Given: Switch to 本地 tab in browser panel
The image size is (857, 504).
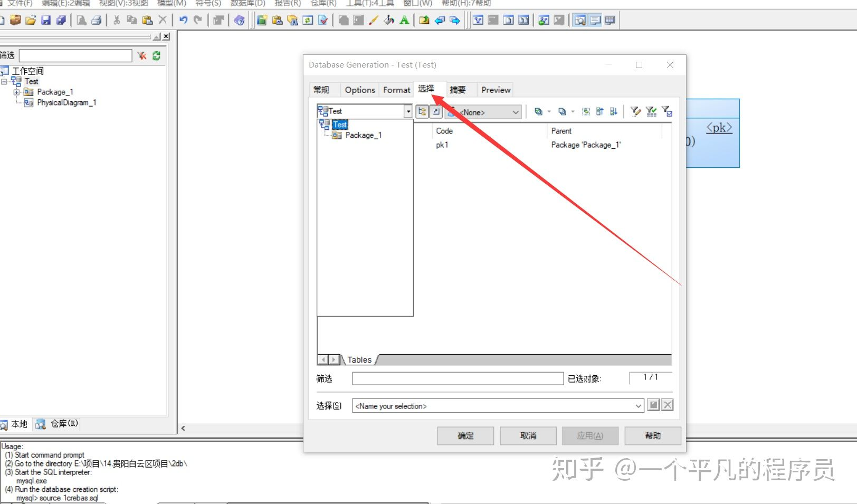Looking at the screenshot, I should tap(15, 424).
